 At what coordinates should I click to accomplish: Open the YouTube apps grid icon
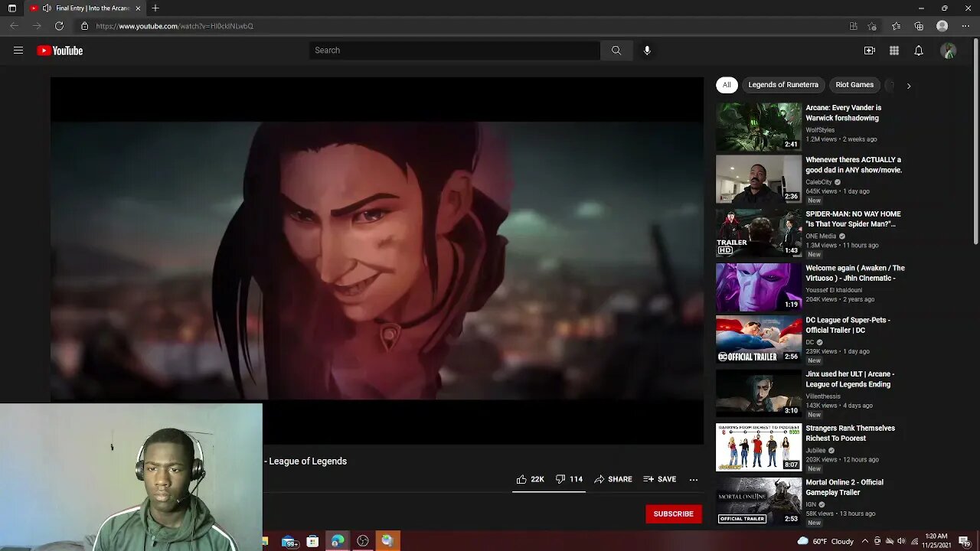coord(894,51)
